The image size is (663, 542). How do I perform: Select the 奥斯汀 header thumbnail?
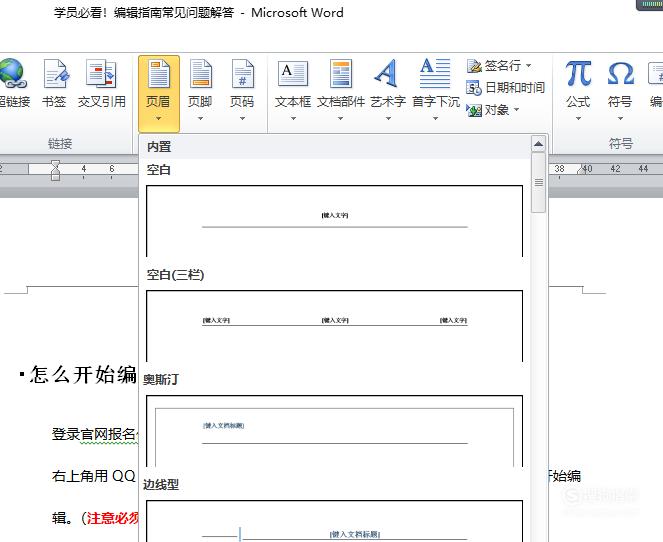tap(334, 431)
